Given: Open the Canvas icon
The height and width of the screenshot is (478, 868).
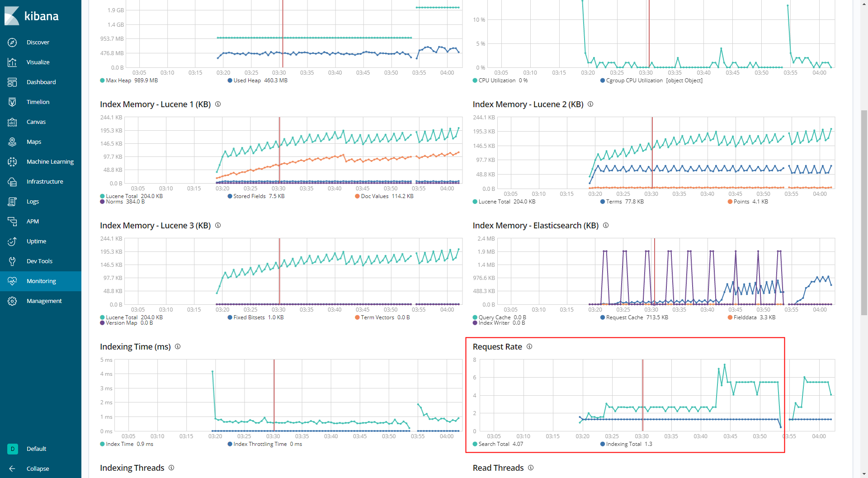Looking at the screenshot, I should (x=12, y=122).
